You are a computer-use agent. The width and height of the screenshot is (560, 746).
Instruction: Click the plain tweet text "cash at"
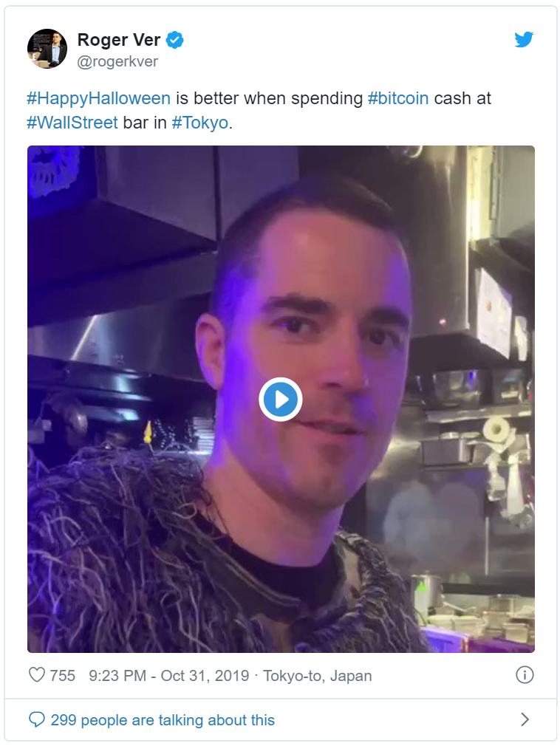[462, 98]
